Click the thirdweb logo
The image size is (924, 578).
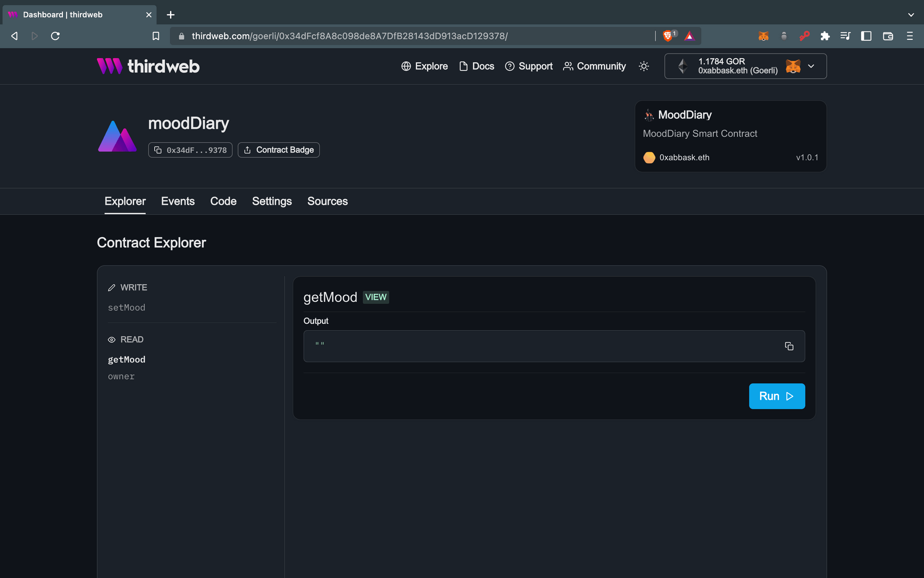pyautogui.click(x=148, y=66)
